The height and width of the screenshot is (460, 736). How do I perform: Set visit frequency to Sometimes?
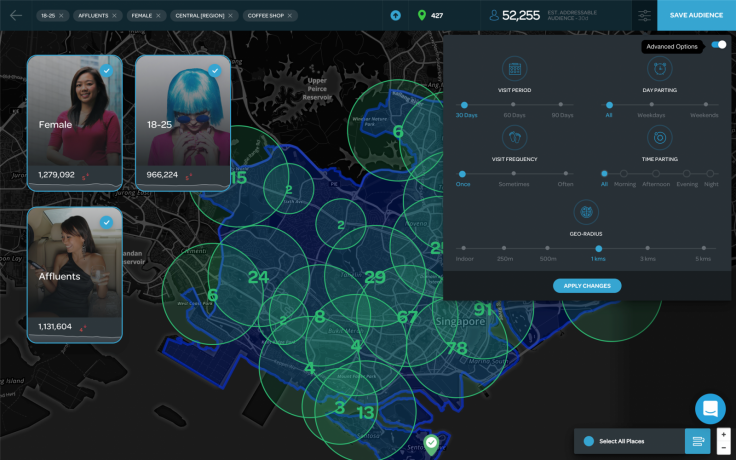(x=514, y=174)
